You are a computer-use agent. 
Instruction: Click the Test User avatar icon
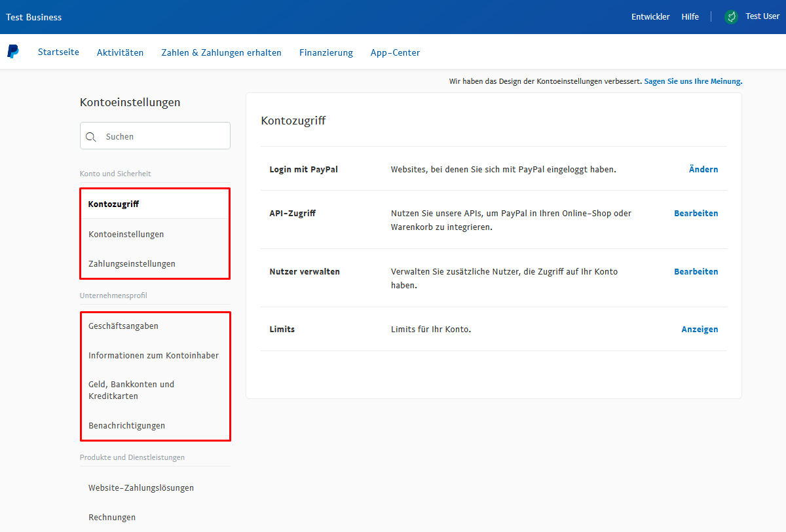tap(732, 17)
